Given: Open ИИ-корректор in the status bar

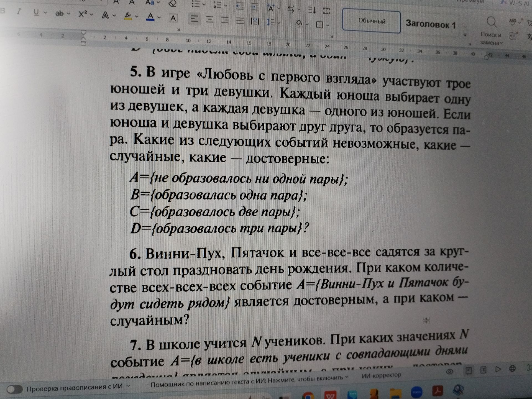Looking at the screenshot, I should pyautogui.click(x=381, y=375).
